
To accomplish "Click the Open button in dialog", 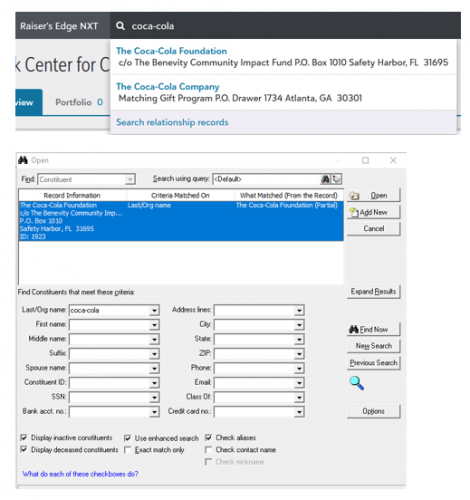I will click(373, 195).
